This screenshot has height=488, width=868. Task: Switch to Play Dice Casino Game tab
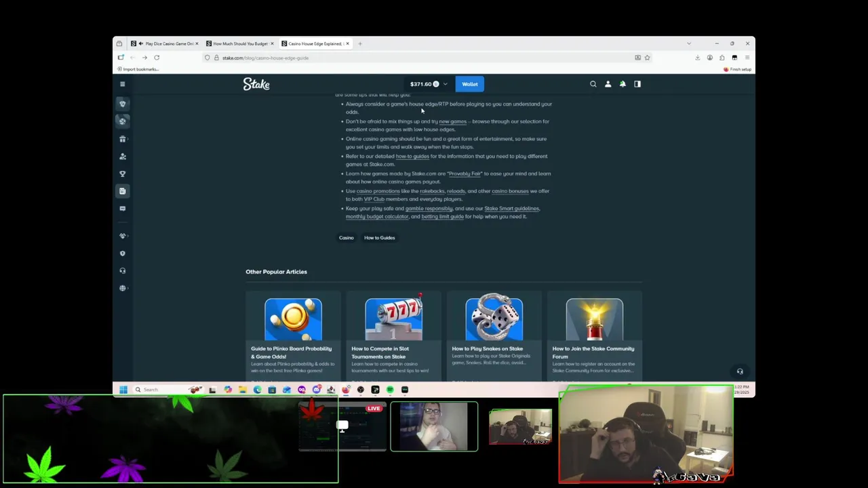(165, 43)
